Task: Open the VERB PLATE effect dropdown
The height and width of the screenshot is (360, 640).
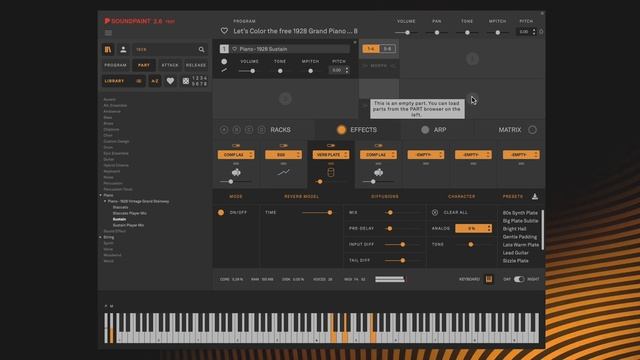Action: 331,155
